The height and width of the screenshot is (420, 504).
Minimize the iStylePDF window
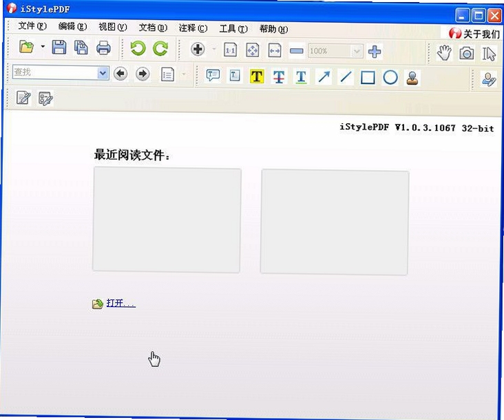click(x=462, y=15)
